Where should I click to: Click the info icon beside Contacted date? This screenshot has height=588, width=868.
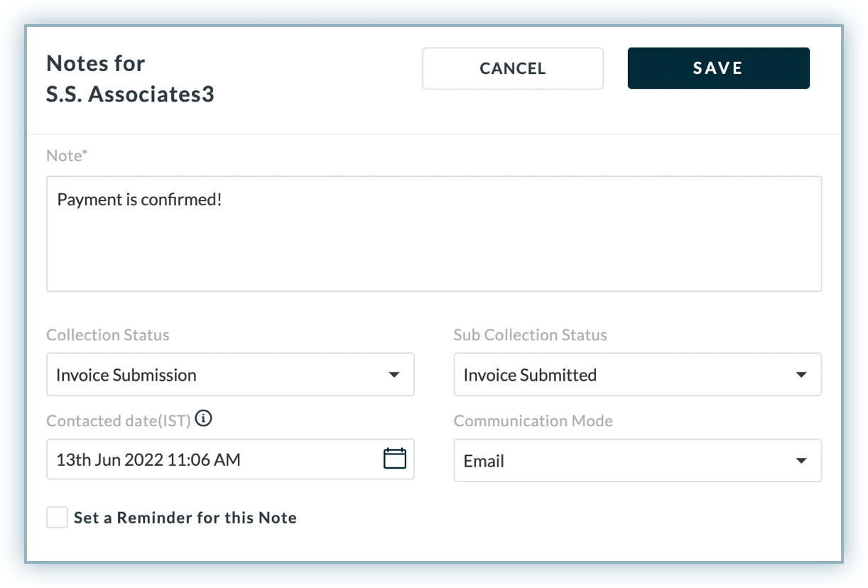[203, 419]
